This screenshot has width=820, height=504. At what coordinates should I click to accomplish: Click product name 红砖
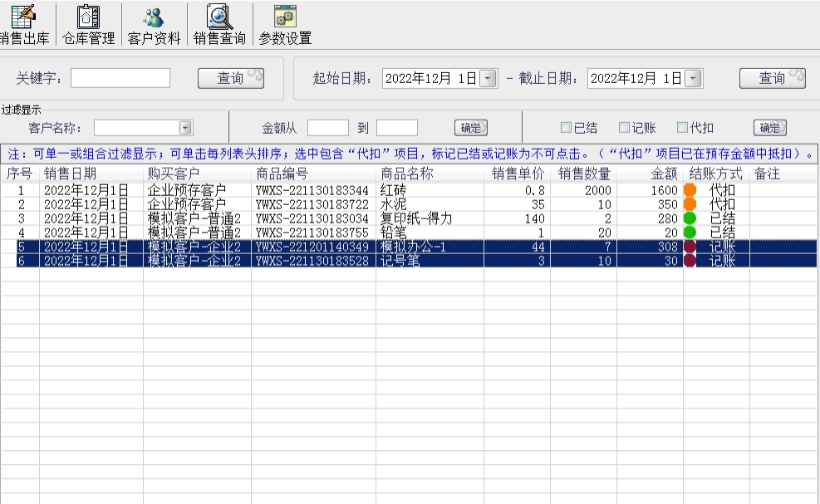[x=393, y=190]
